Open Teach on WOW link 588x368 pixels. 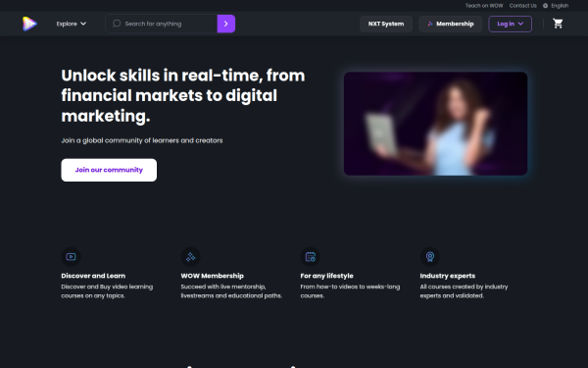click(x=484, y=6)
